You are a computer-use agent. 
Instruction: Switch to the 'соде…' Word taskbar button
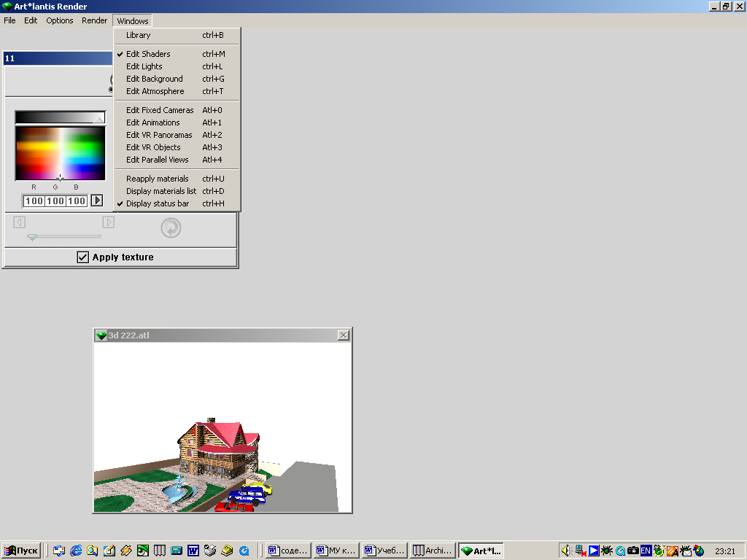[288, 551]
